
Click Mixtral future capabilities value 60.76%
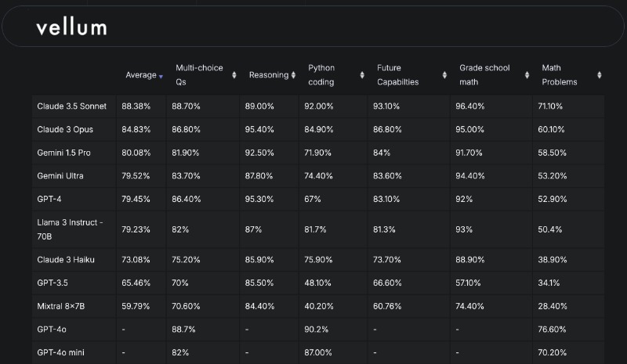[387, 306]
